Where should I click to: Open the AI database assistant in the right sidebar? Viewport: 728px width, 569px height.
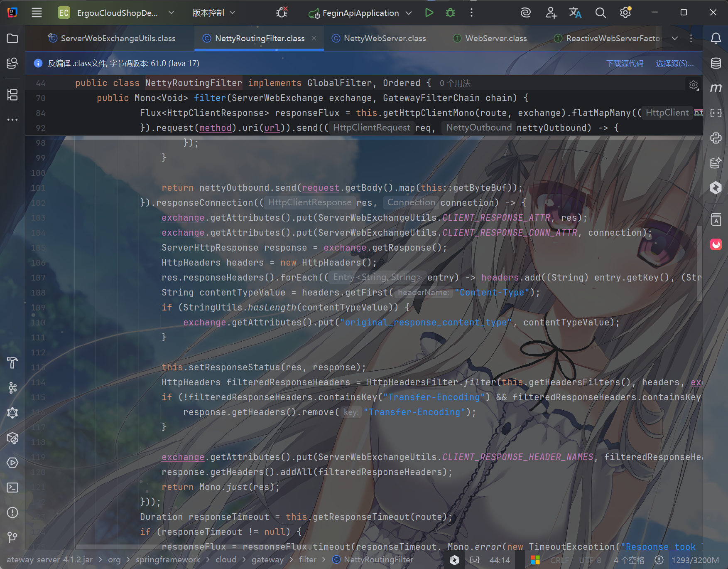tap(716, 163)
